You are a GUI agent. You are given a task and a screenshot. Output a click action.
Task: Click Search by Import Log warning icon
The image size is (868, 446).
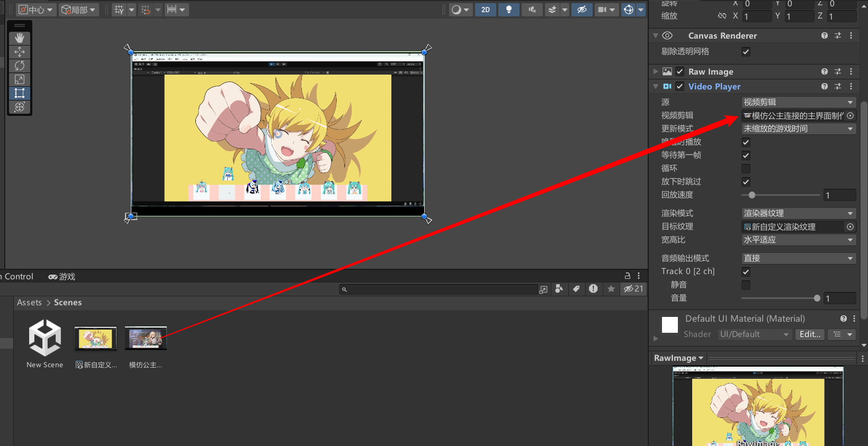pos(593,289)
